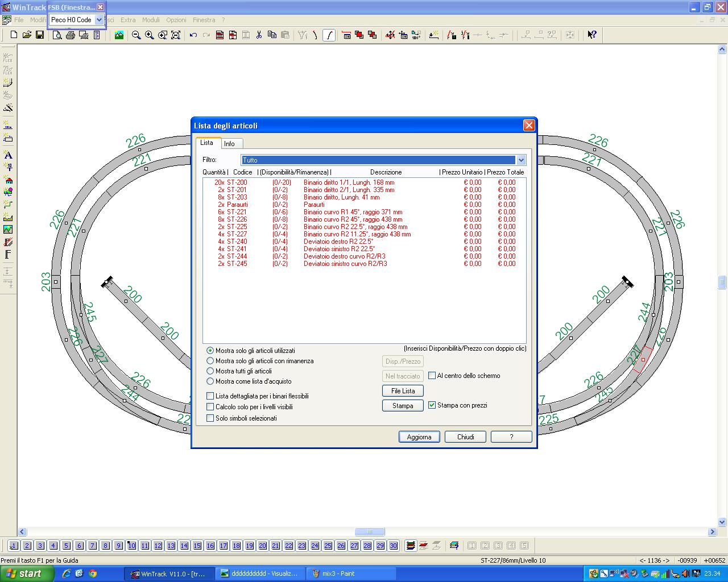Click the '?' help button in dialog
This screenshot has width=728, height=582.
click(511, 437)
